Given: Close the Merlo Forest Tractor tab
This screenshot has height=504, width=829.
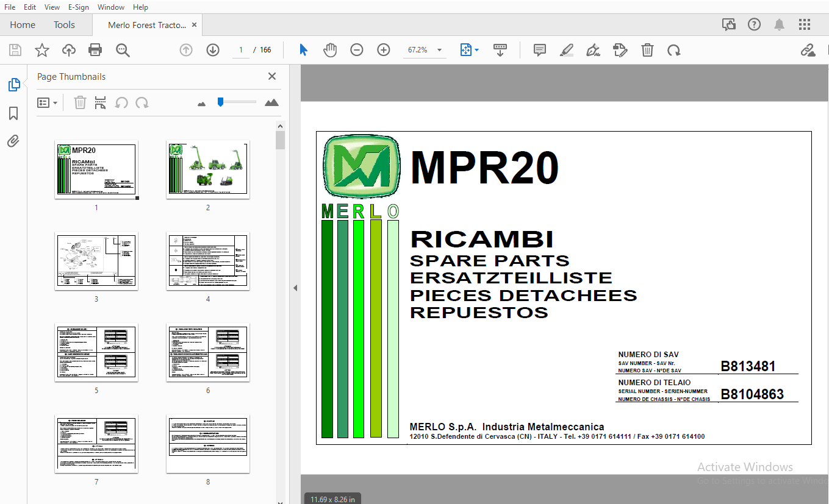Looking at the screenshot, I should click(194, 25).
